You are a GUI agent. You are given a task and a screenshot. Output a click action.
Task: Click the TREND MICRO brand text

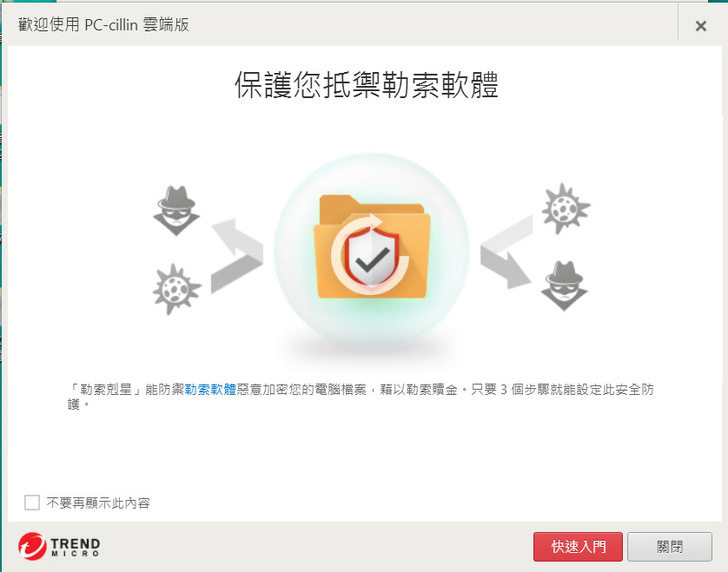(x=75, y=547)
